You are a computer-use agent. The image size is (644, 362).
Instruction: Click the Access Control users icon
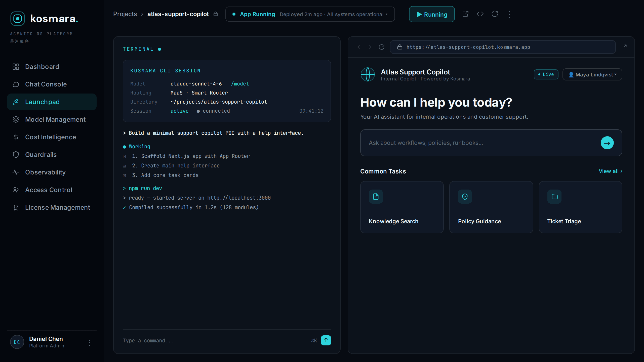(x=16, y=190)
